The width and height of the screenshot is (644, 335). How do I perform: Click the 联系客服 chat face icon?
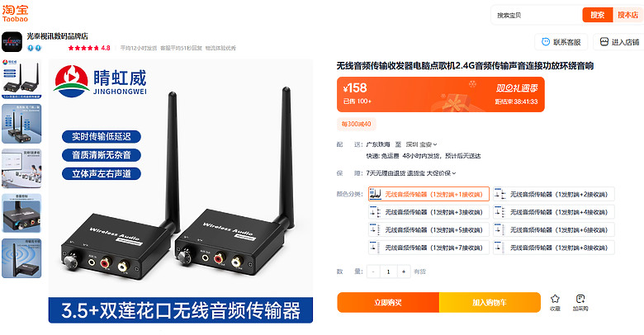546,42
